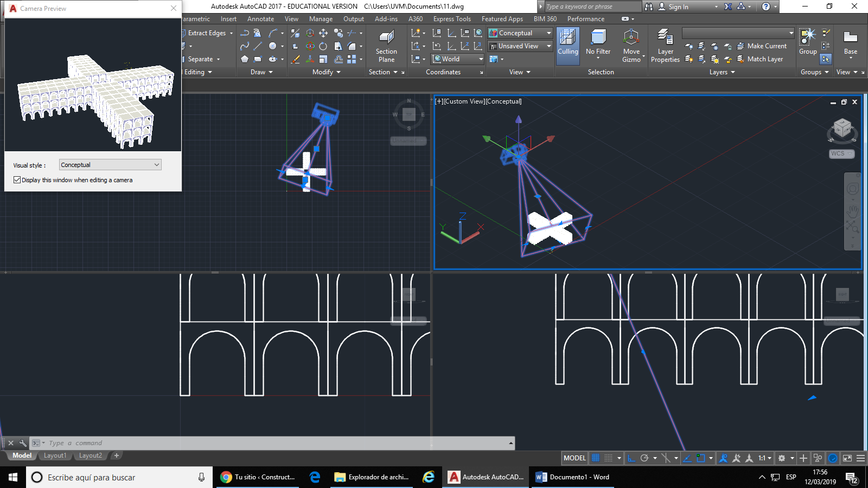Click the No Filter selection icon

point(598,42)
